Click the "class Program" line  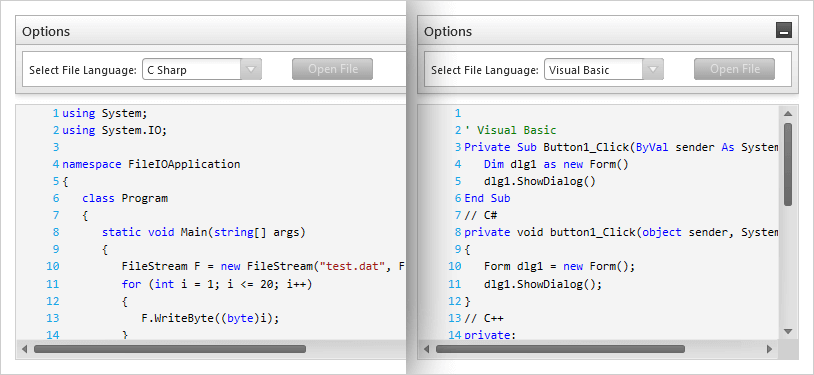pyautogui.click(x=125, y=198)
